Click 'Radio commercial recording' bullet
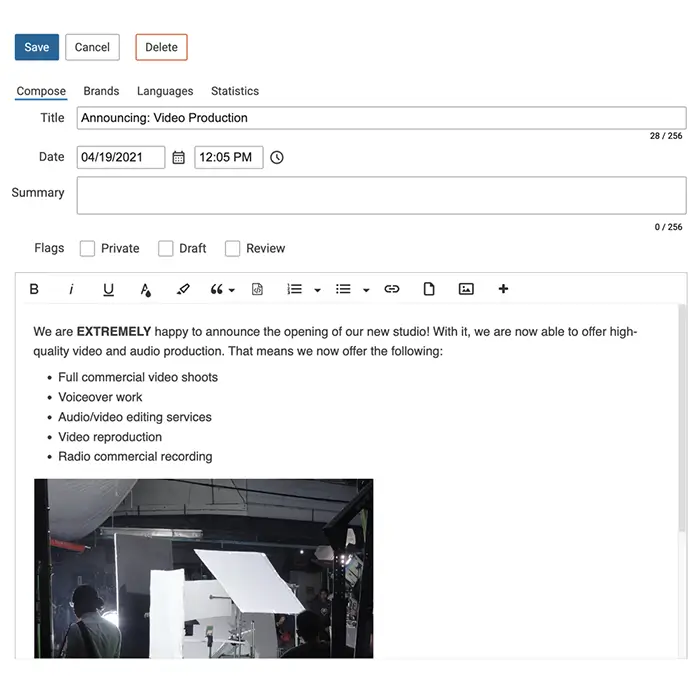Image resolution: width=700 pixels, height=700 pixels. [135, 457]
